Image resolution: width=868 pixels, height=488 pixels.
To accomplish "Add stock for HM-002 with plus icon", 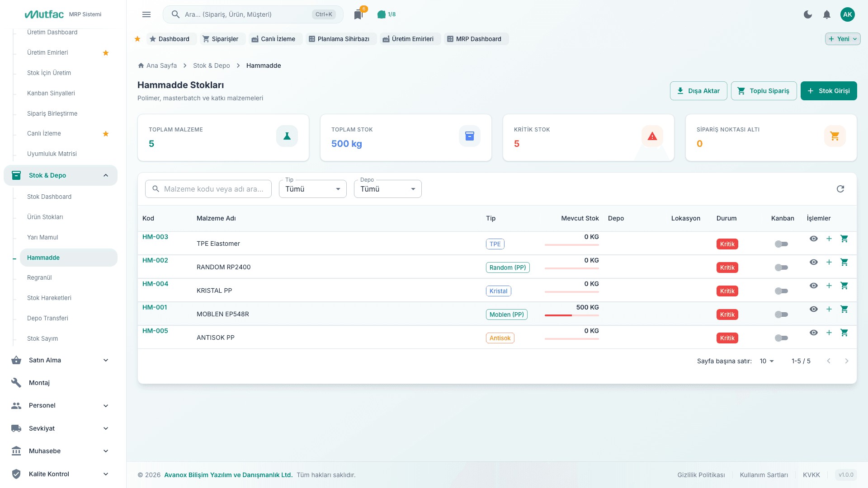I will point(829,262).
